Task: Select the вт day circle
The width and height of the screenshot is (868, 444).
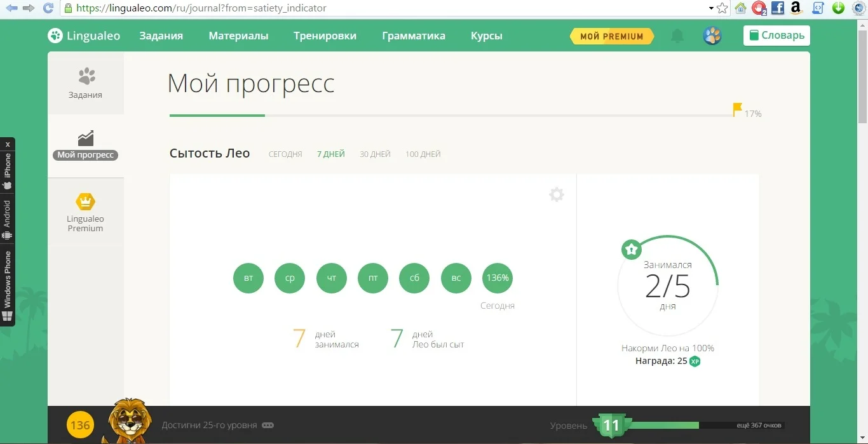Action: click(248, 278)
